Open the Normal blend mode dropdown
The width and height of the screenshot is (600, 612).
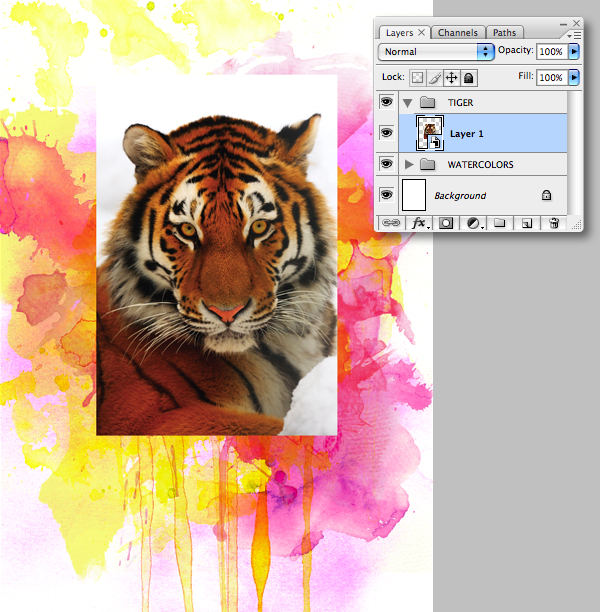click(436, 52)
